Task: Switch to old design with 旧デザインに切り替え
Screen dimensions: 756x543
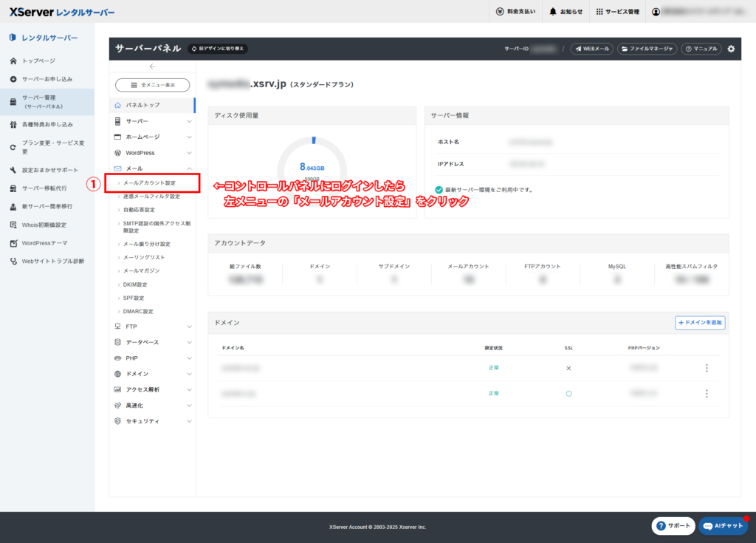Action: pos(218,49)
